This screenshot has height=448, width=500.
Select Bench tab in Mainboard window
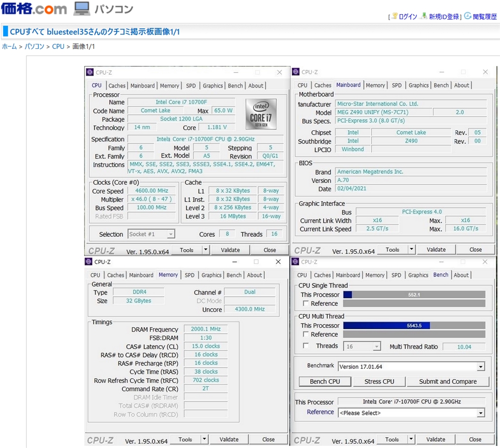[441, 85]
